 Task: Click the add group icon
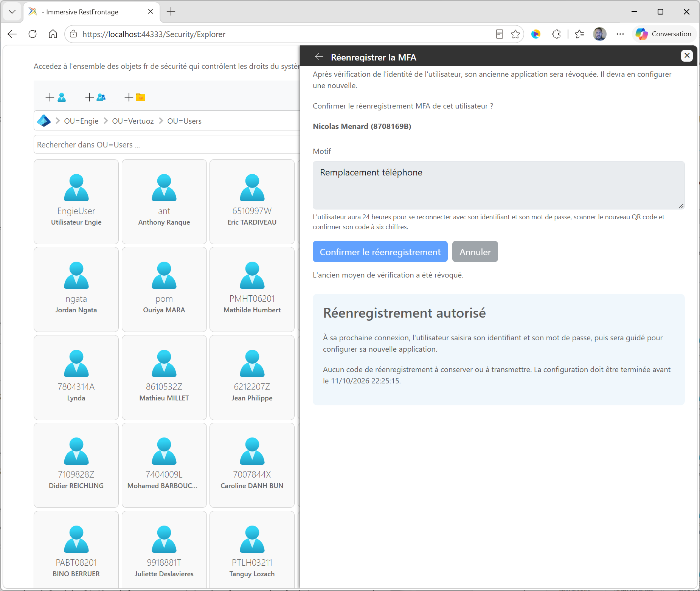[95, 97]
